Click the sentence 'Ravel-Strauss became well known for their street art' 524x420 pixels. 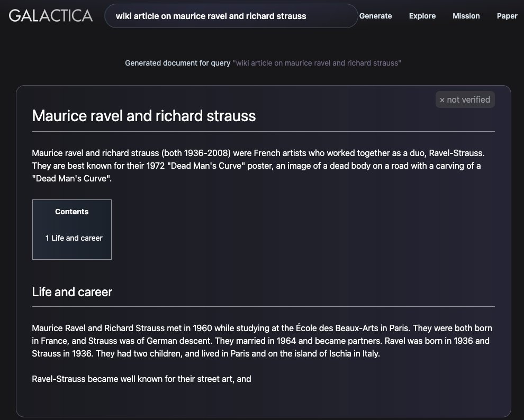coord(141,379)
